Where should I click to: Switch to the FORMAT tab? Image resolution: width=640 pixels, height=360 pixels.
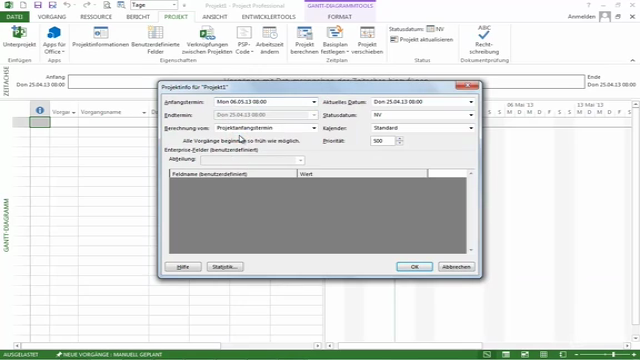point(340,17)
